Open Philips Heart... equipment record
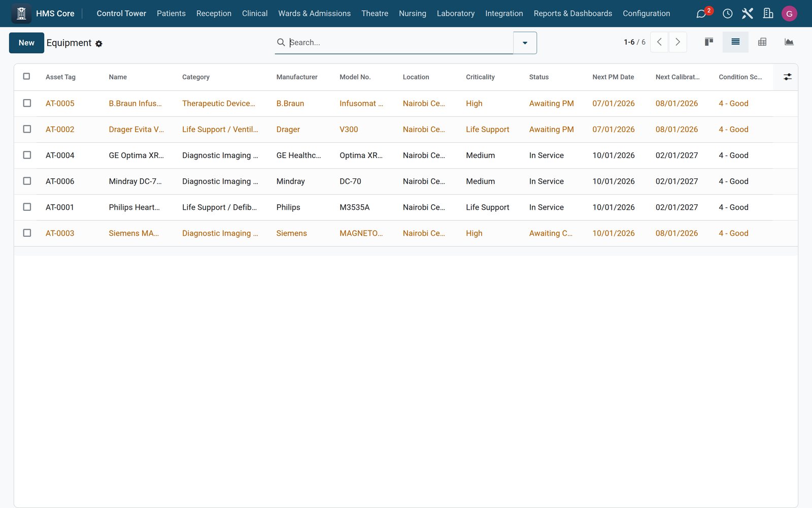The image size is (812, 508). 134,207
